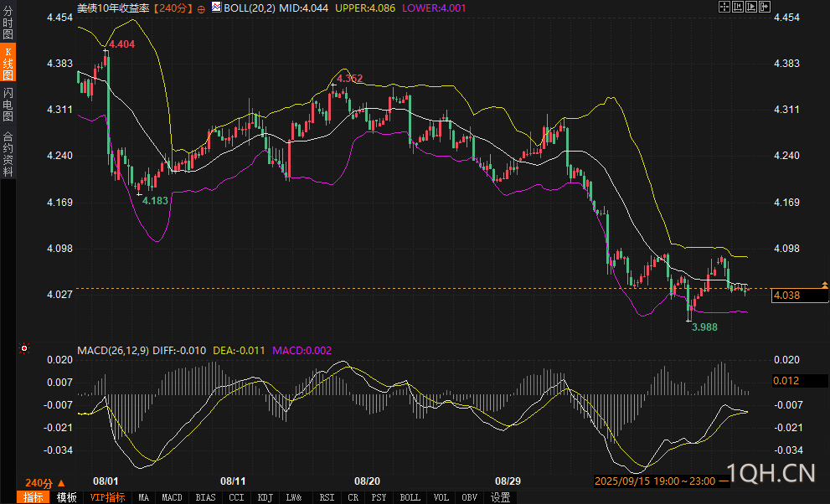830x504 pixels.
Task: Click the fourth icon in top-right toolbar
Action: (x=764, y=7)
